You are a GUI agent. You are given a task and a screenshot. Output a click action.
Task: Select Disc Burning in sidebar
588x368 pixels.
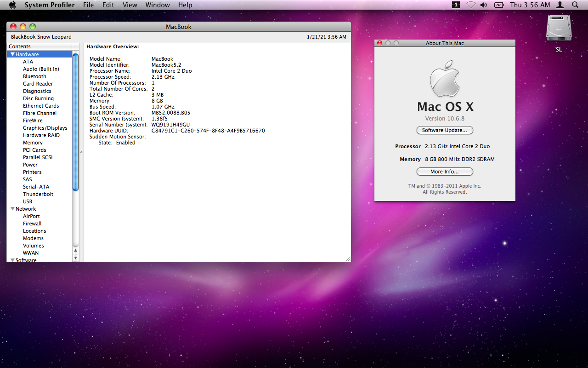(38, 98)
